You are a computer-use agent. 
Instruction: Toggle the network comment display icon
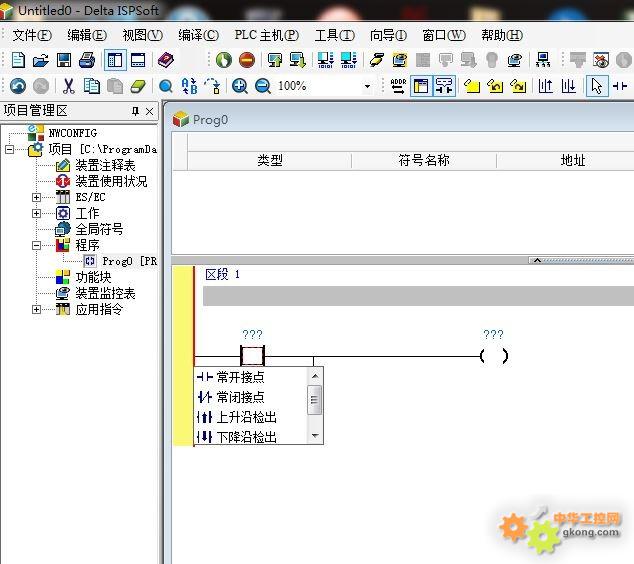coord(444,86)
